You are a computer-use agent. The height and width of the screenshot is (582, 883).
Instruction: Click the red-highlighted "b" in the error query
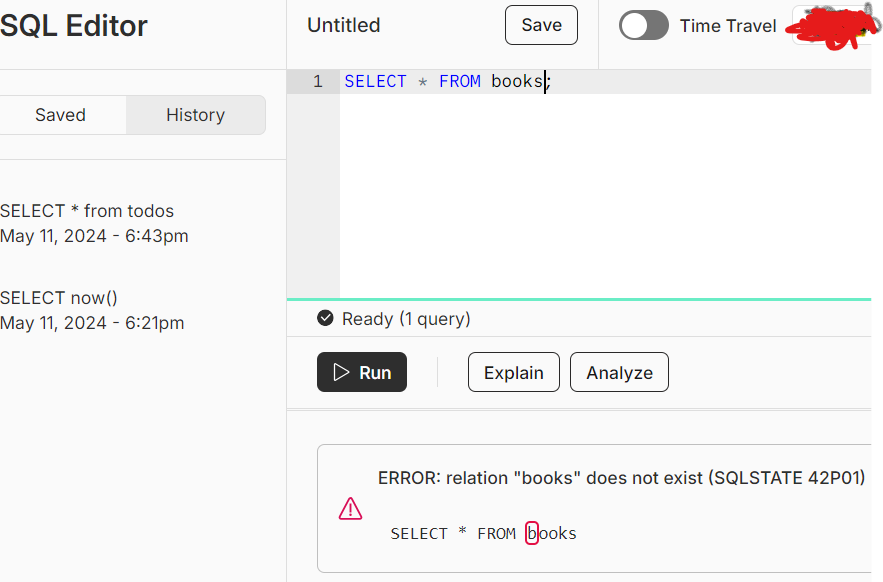pos(532,534)
